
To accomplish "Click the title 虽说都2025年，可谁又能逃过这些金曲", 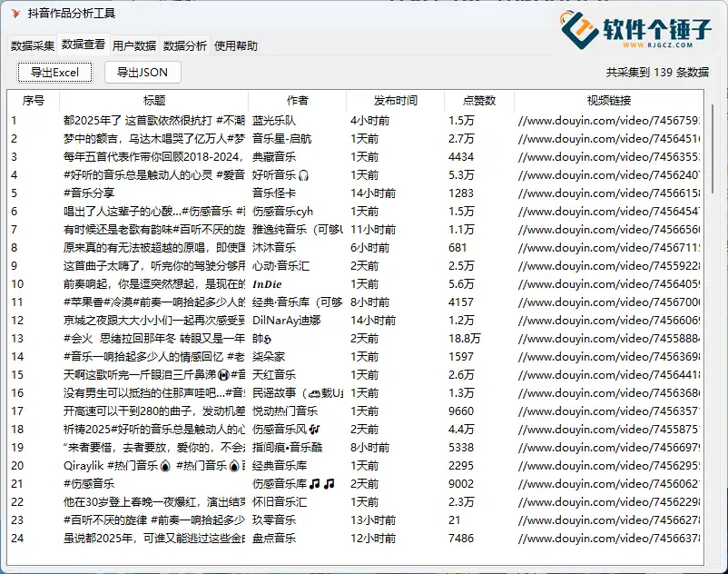I will click(154, 539).
